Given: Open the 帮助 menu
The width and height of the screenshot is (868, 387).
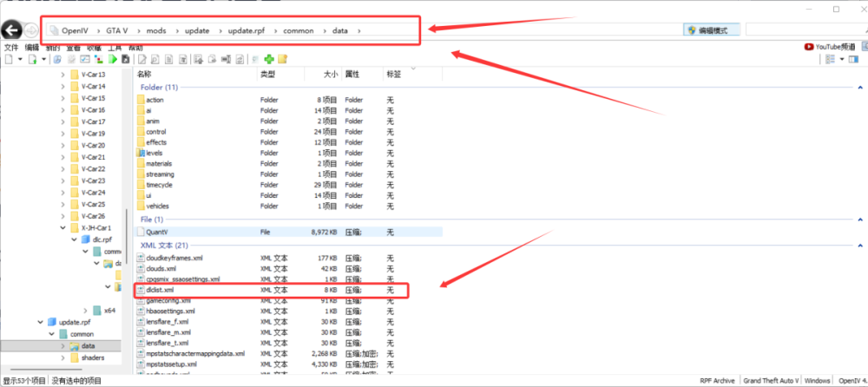Looking at the screenshot, I should 135,47.
